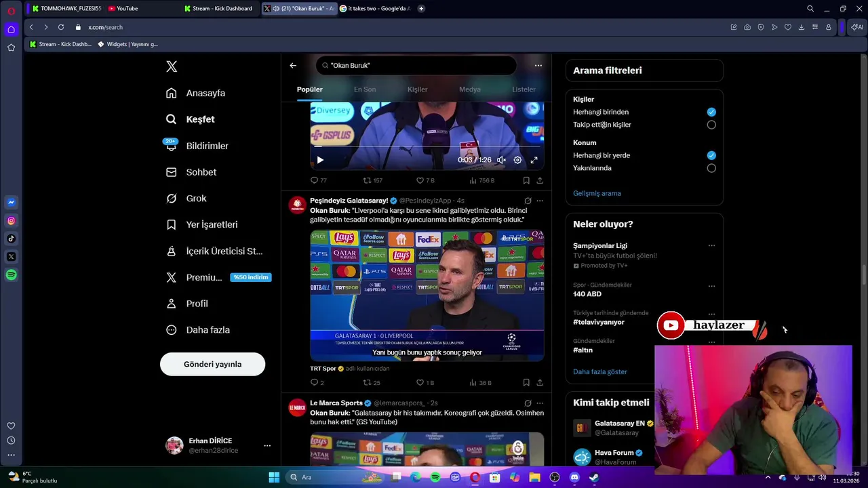The image size is (868, 488).
Task: Bookmark the Peşindeyiz Galatasaray post
Action: point(526,382)
